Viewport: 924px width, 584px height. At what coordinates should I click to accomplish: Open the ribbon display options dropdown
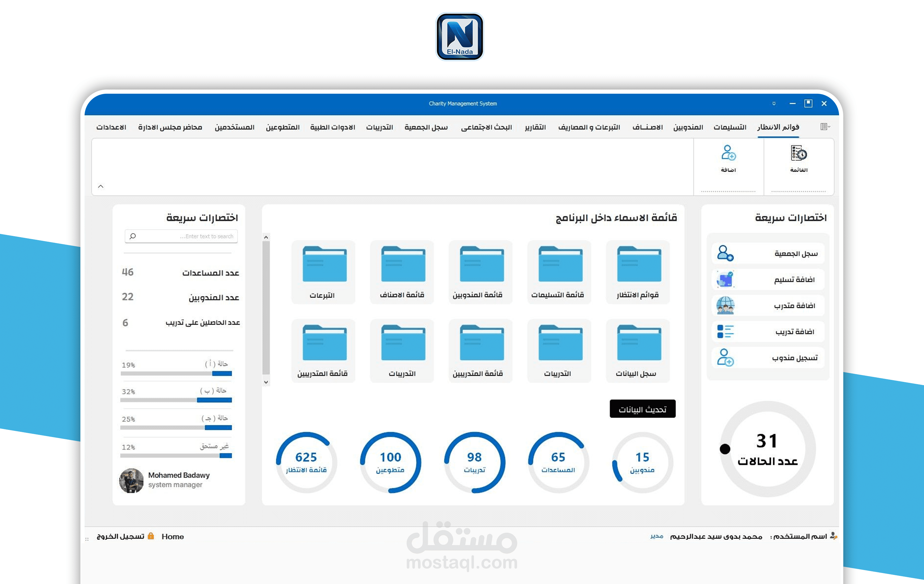point(825,127)
